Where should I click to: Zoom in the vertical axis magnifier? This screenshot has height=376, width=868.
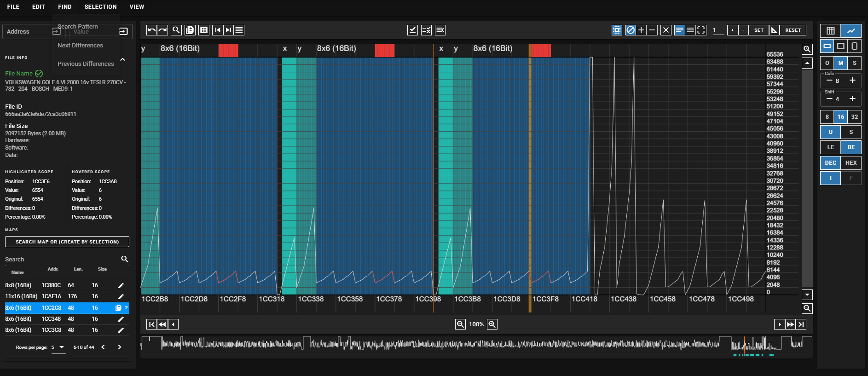pyautogui.click(x=807, y=49)
